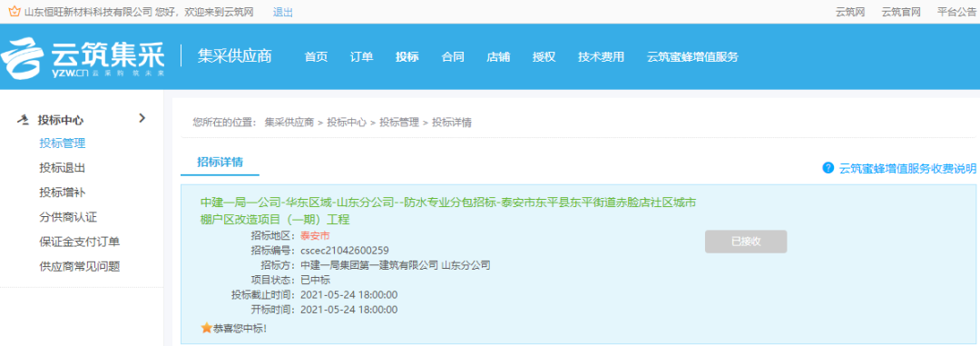Select 供应商常见问题 in the sidebar
Image resolution: width=980 pixels, height=346 pixels.
[79, 267]
